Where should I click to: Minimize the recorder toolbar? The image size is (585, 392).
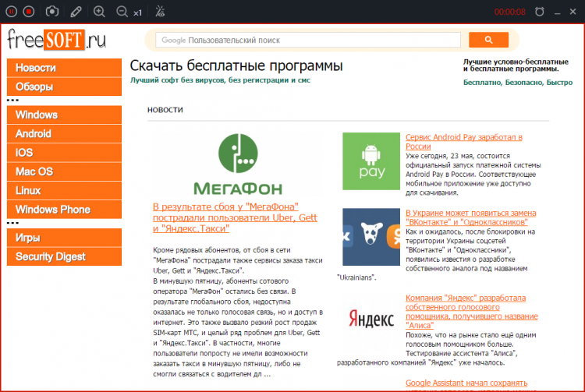[558, 12]
